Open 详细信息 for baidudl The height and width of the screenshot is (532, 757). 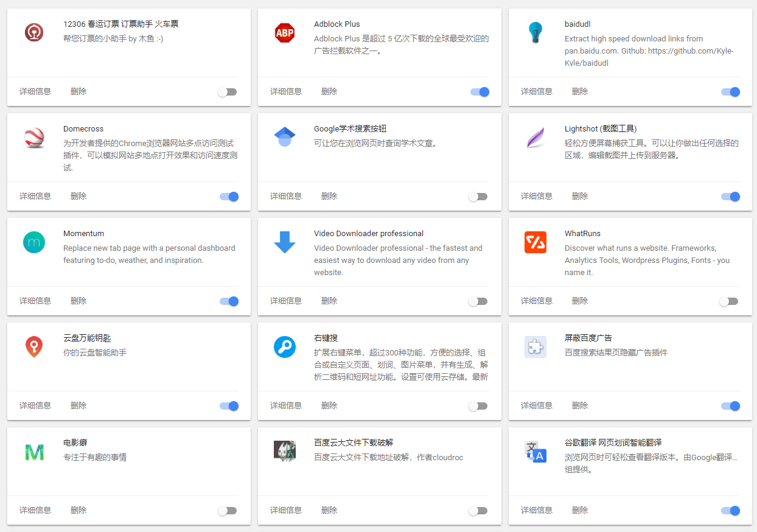[537, 91]
